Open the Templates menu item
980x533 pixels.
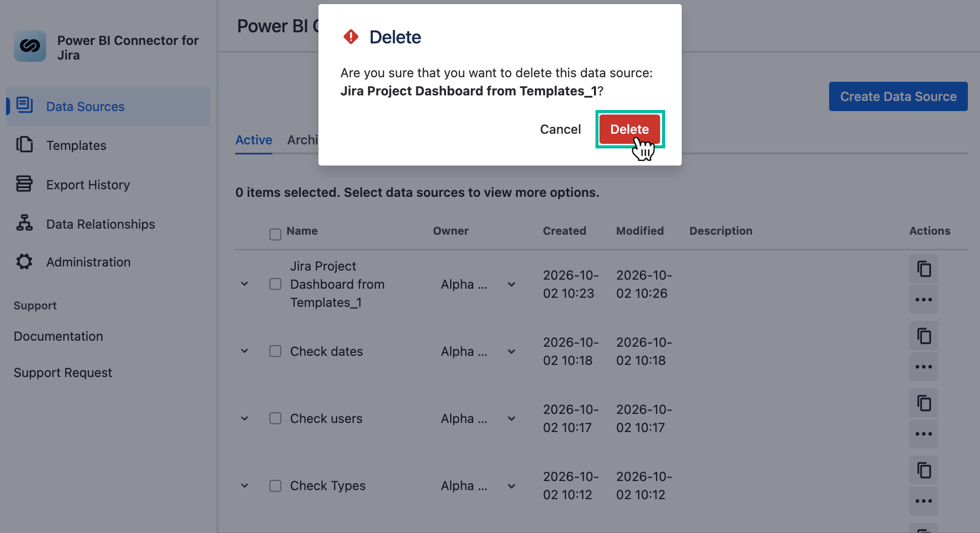[x=108, y=145]
